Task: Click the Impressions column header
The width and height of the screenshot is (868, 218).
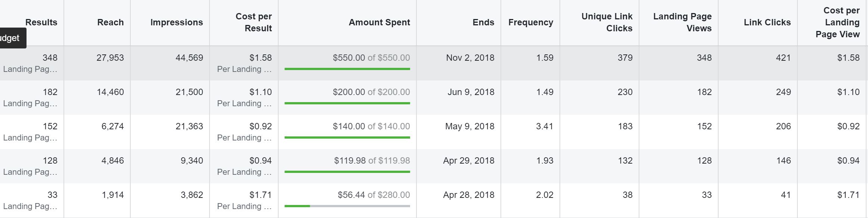Action: pos(176,22)
